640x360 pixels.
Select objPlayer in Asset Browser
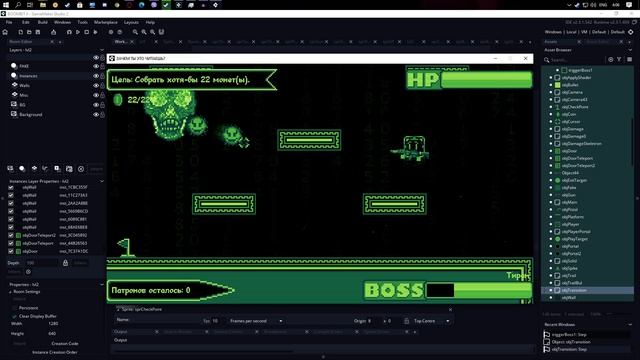570,224
